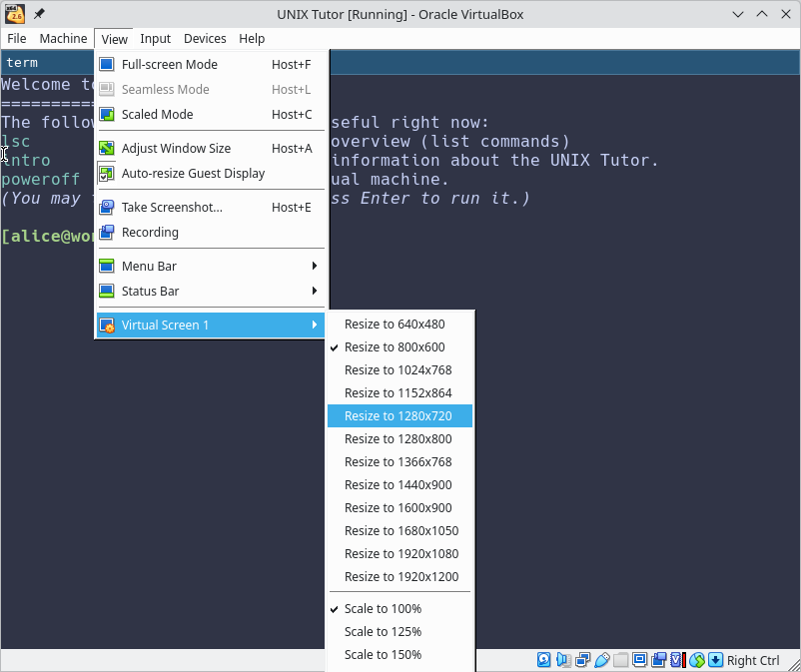Click the hard disk activity status icon
The image size is (801, 672).
pos(544,660)
